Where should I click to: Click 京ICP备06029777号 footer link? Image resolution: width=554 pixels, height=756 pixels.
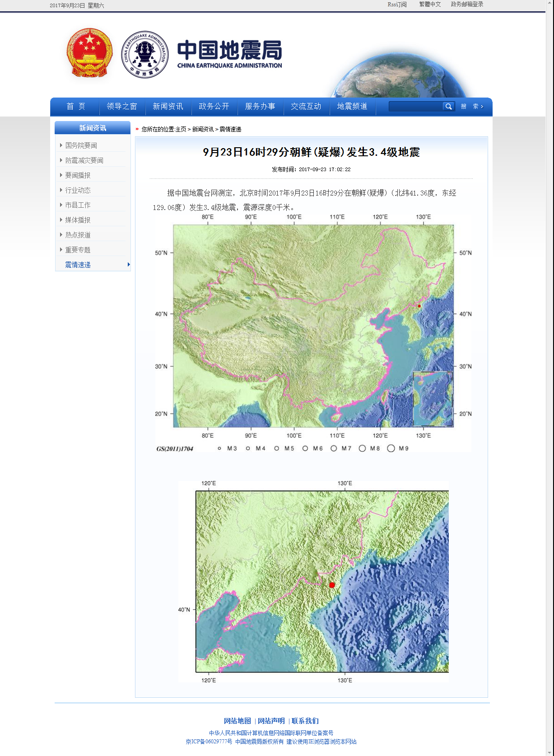click(209, 742)
